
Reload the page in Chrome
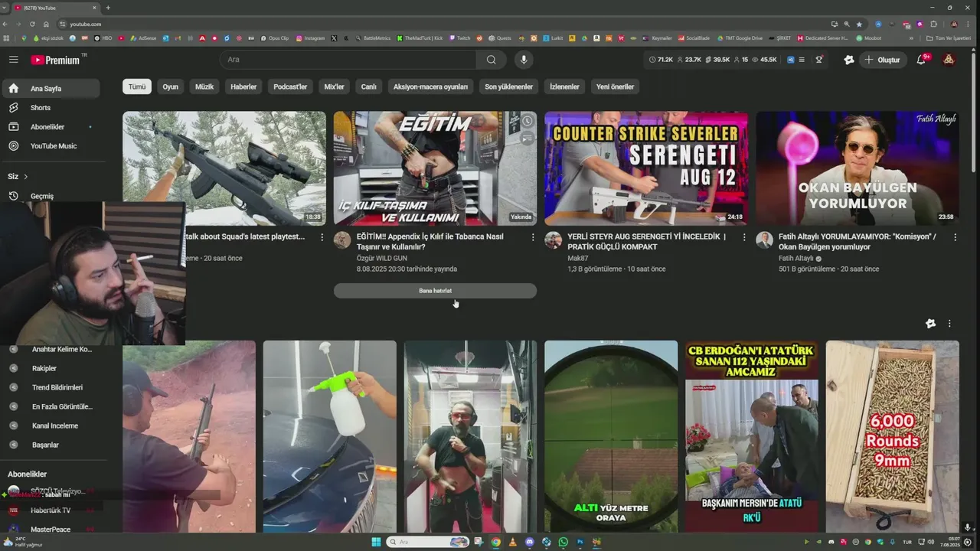[x=32, y=24]
